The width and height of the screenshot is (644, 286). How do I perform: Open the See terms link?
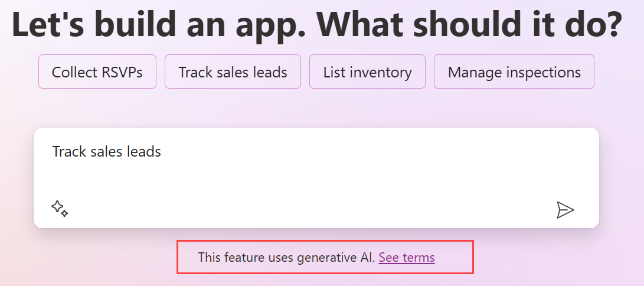tap(407, 258)
